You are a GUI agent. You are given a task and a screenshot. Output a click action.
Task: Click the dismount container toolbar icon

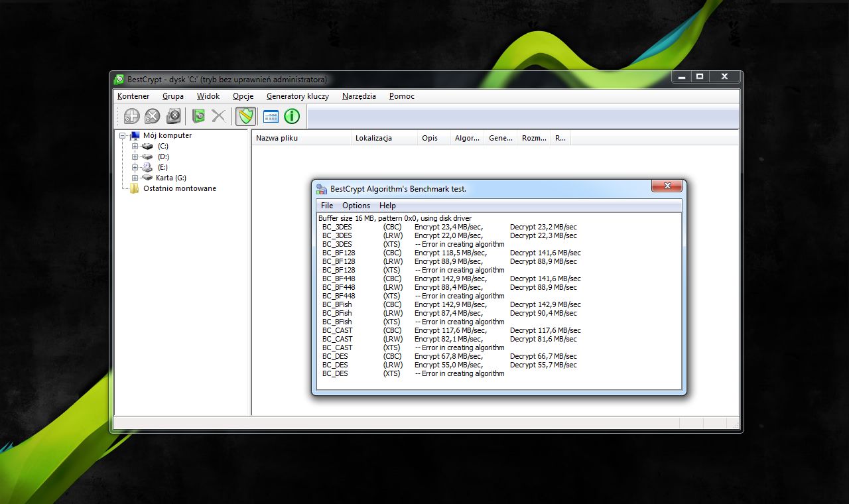(x=153, y=117)
